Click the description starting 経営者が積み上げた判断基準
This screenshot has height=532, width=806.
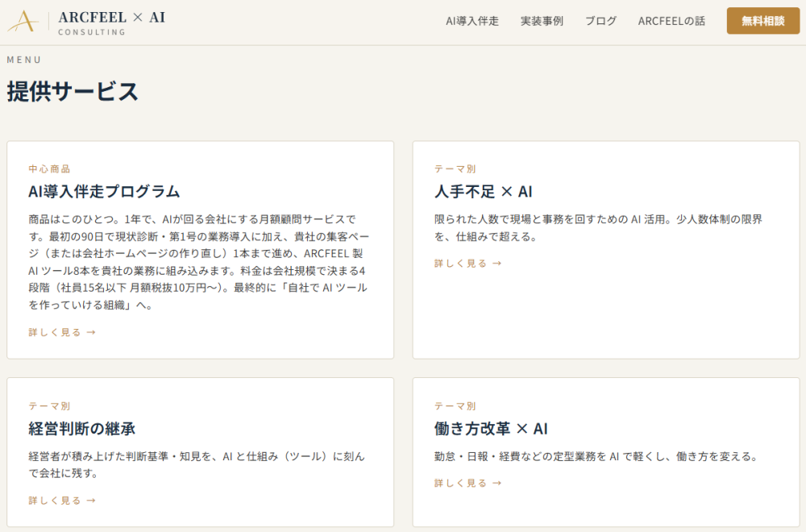(197, 464)
